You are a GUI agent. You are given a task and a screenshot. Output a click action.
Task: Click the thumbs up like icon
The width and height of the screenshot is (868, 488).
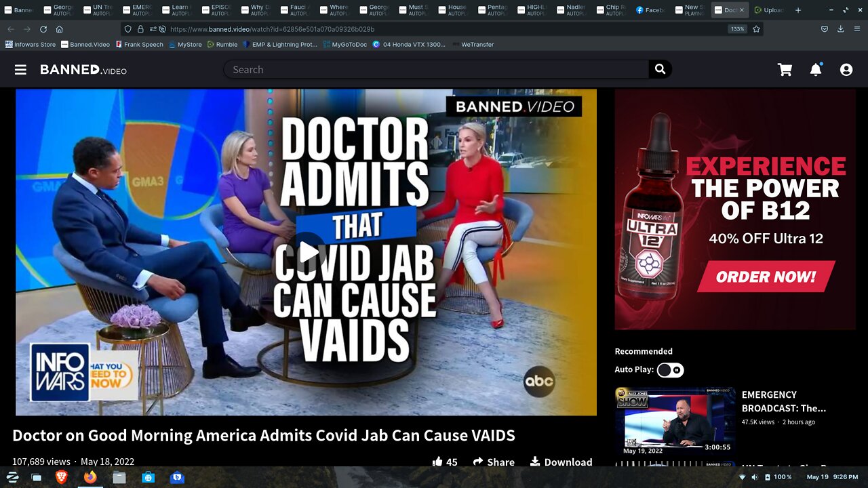437,462
